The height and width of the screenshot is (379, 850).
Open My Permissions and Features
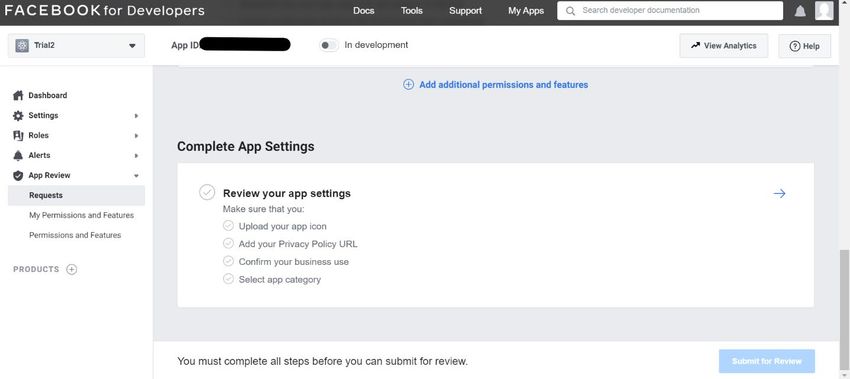(81, 215)
